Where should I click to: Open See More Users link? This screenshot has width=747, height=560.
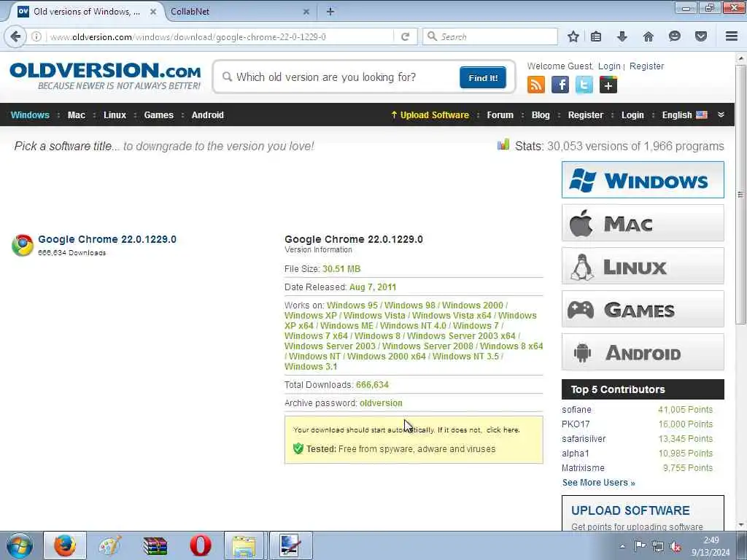pyautogui.click(x=598, y=483)
